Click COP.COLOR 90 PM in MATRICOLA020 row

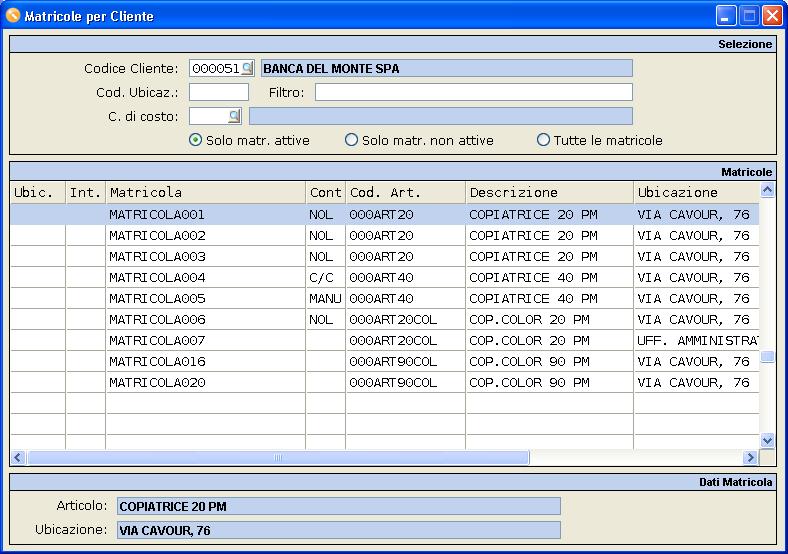pos(550,383)
